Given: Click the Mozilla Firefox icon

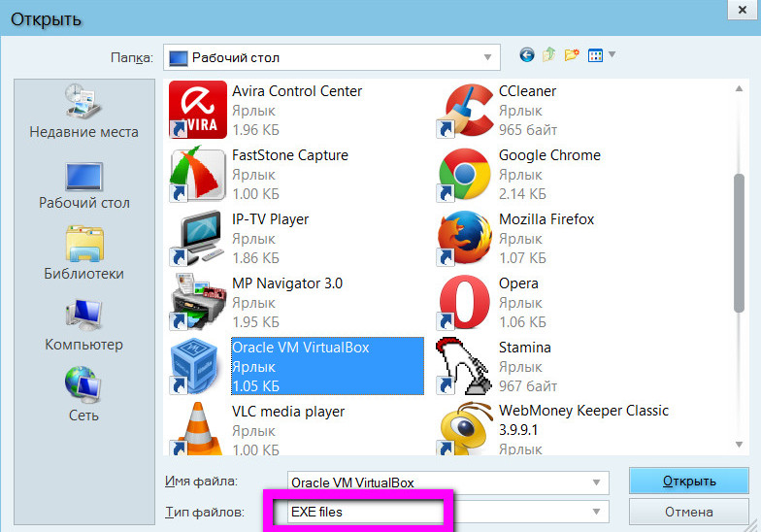Looking at the screenshot, I should coord(465,238).
